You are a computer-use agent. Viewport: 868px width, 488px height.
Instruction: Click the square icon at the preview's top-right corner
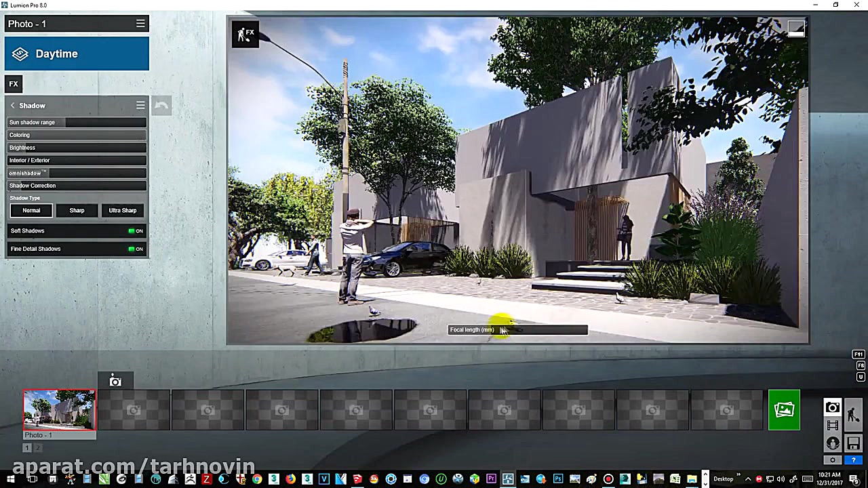tap(796, 28)
